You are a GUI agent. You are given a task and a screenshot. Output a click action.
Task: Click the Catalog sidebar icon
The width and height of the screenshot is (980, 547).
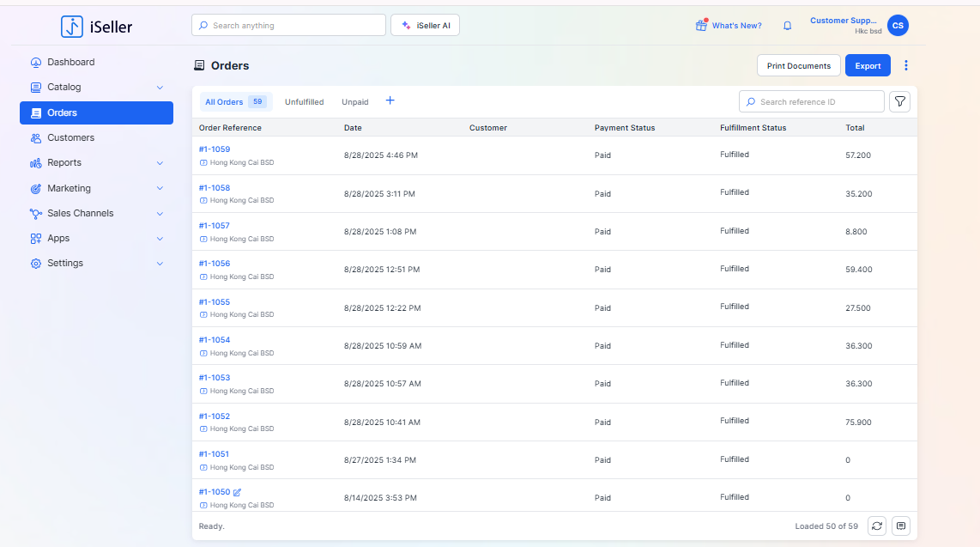pos(36,88)
